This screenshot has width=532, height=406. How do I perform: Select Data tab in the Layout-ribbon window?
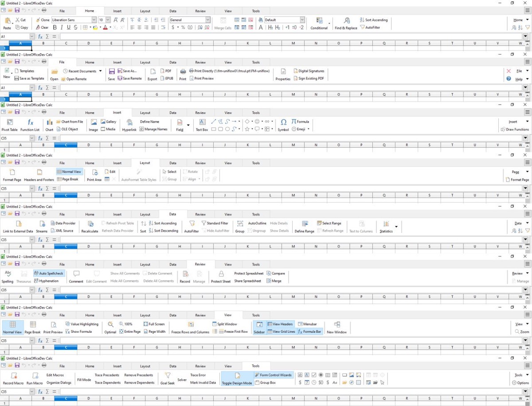pos(173,163)
